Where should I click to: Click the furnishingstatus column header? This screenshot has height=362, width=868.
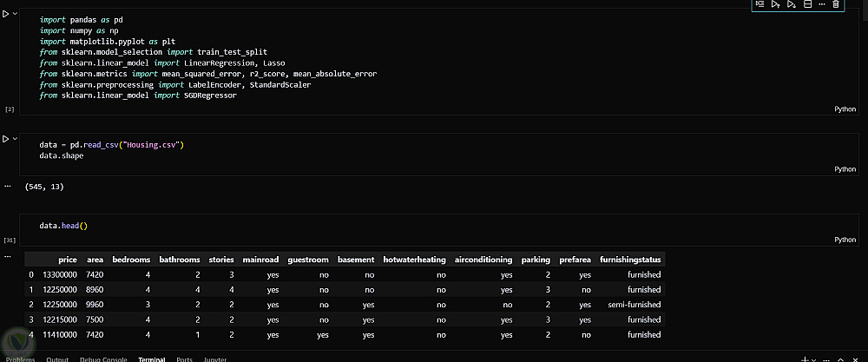click(631, 260)
